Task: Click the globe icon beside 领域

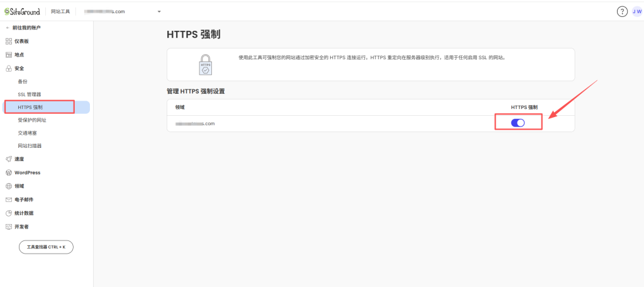Action: 9,186
